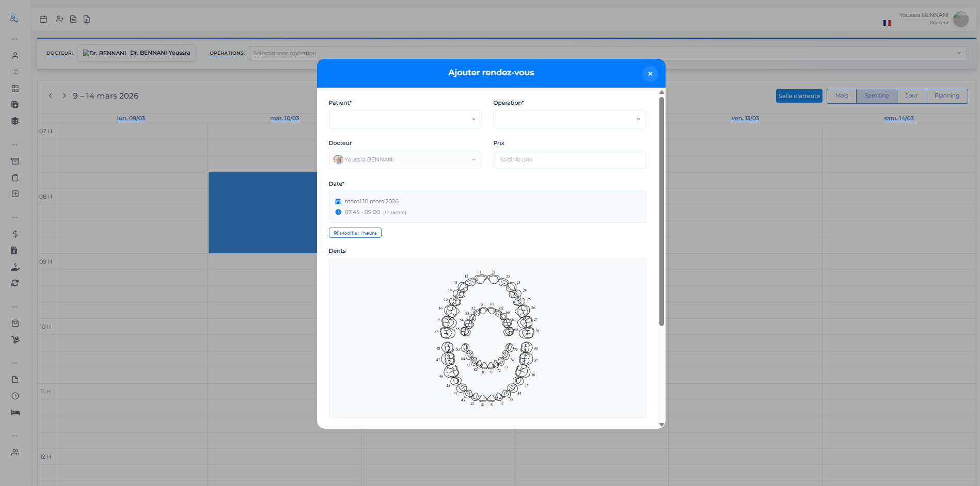980x486 pixels.
Task: Open the Salle d'attente button
Action: coord(799,96)
